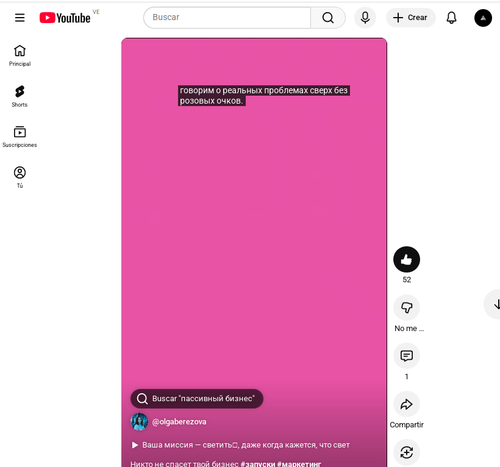Open the notifications bell

[451, 17]
